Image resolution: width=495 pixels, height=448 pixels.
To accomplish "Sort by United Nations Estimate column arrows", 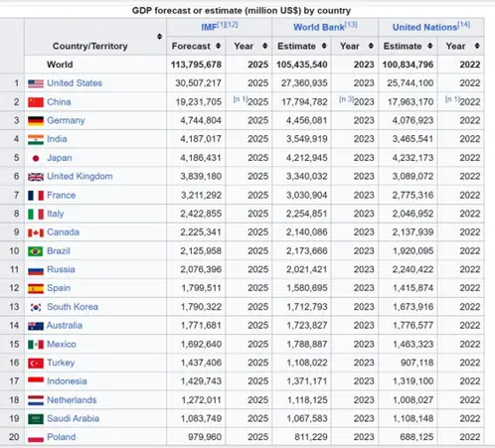I will pyautogui.click(x=430, y=46).
